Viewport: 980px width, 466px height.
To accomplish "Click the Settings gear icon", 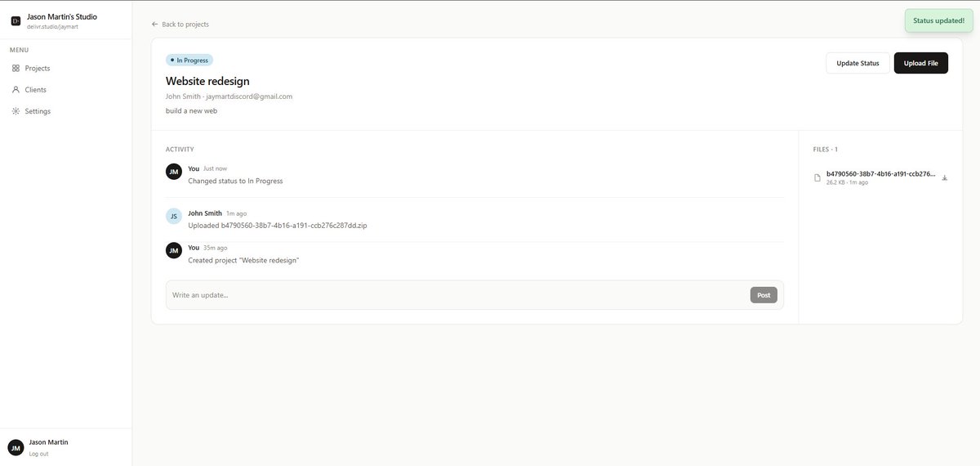I will (16, 110).
